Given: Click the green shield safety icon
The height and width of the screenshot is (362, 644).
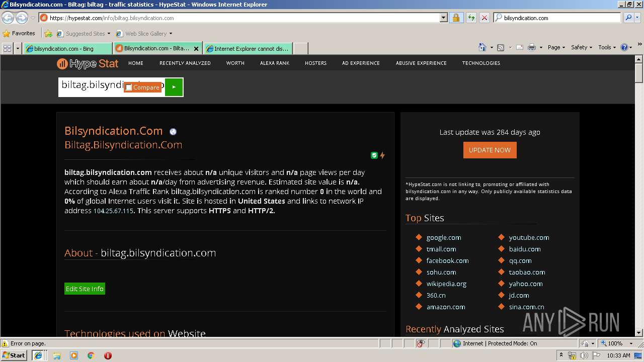Looking at the screenshot, I should coord(374,155).
